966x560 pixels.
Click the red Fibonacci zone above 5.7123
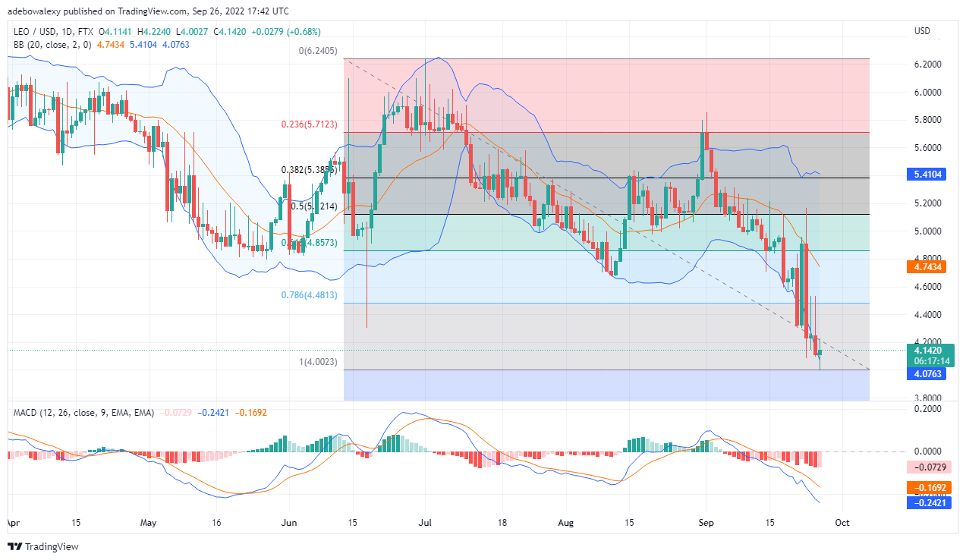click(x=606, y=96)
